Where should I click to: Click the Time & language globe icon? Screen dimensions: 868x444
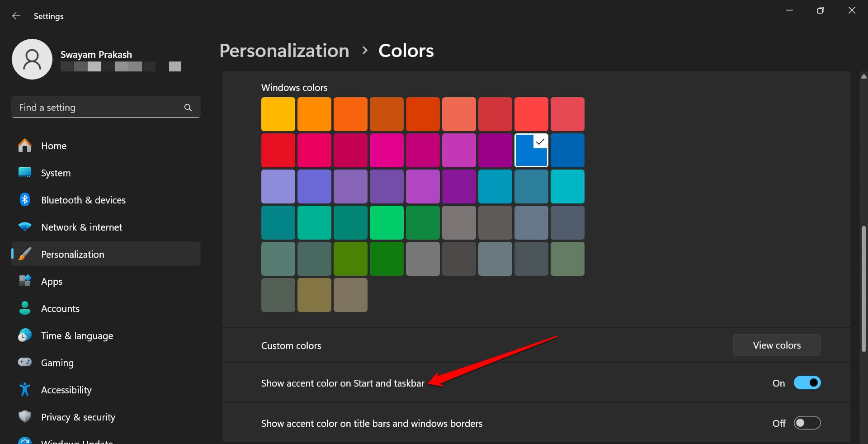[x=25, y=335]
